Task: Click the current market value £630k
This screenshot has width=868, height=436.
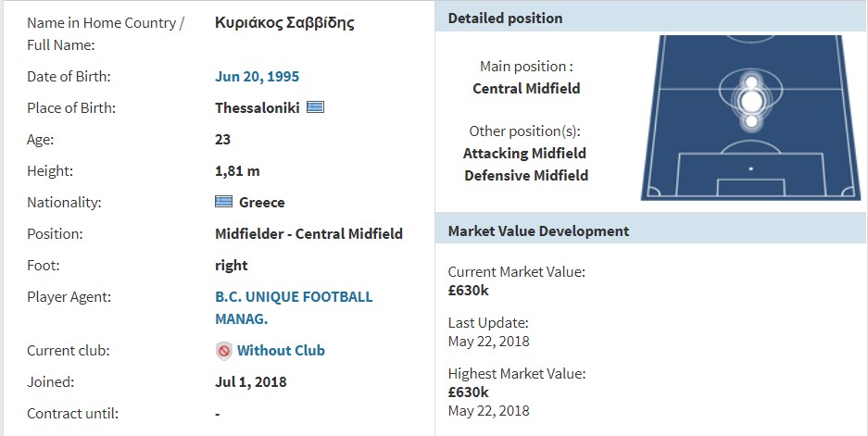Action: coord(469,290)
